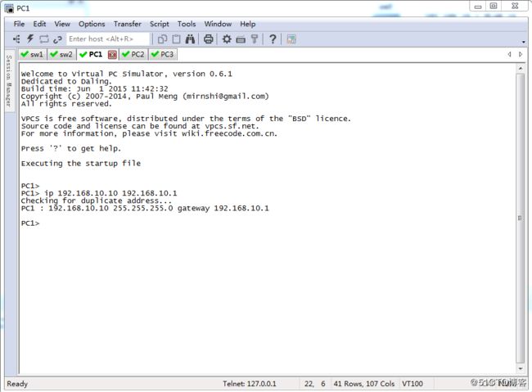This screenshot has width=532, height=392.
Task: Click the Ready status text
Action: coord(17,384)
